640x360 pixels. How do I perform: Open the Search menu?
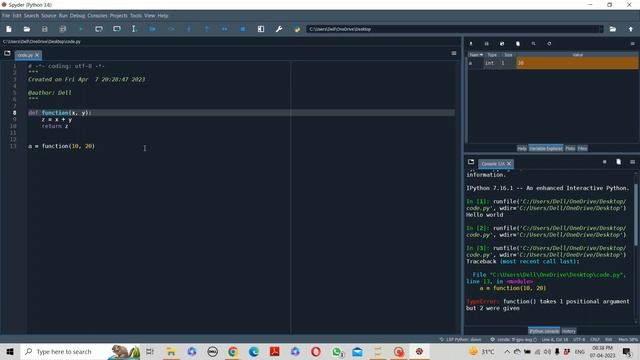tap(31, 16)
